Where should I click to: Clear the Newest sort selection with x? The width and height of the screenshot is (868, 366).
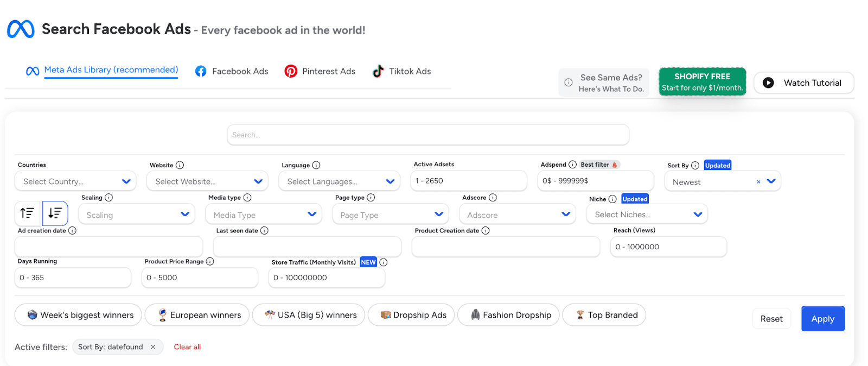758,182
